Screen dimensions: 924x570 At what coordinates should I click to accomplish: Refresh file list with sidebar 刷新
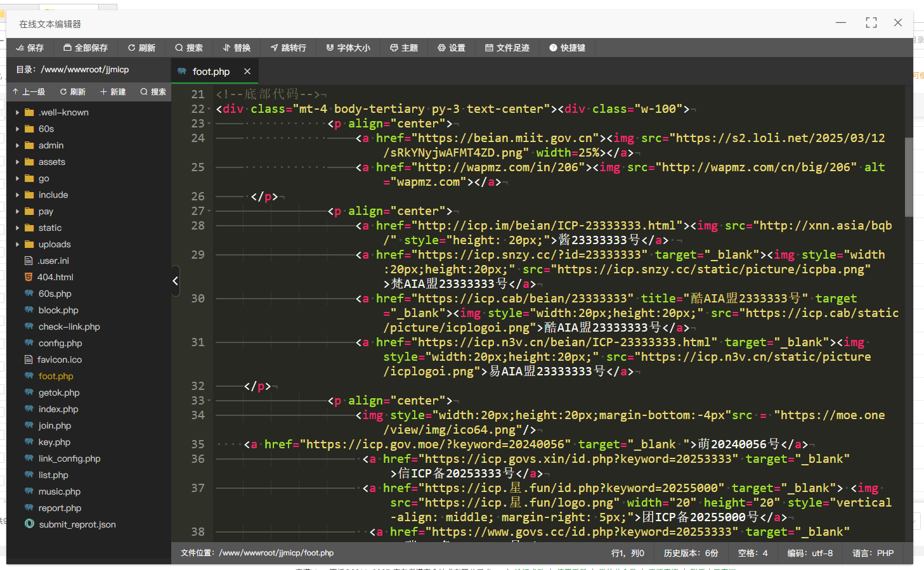tap(73, 92)
